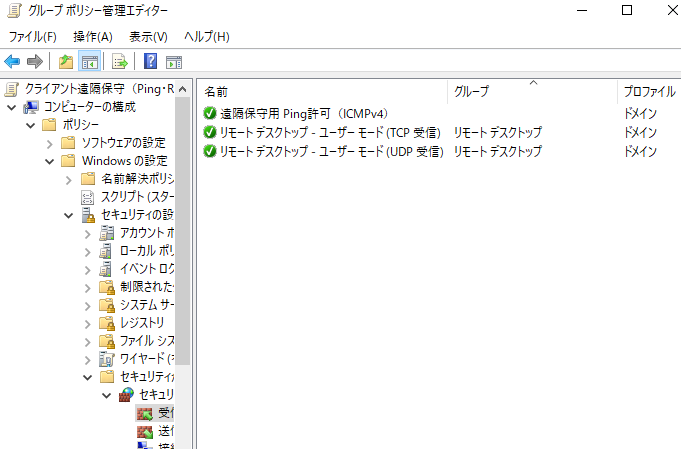Viewport: 681px width, 449px height.
Task: Click the firewall globe icon of セキュリ node
Action: point(126,395)
